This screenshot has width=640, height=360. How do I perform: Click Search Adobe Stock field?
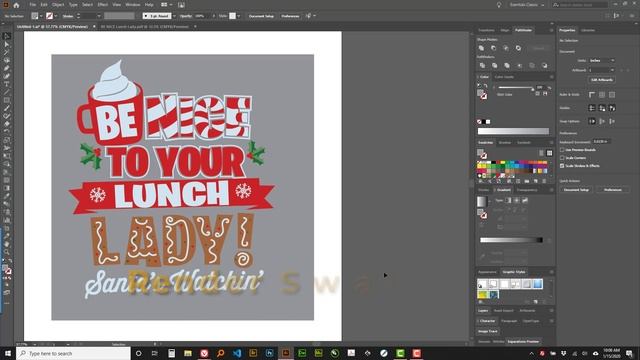tap(580, 5)
